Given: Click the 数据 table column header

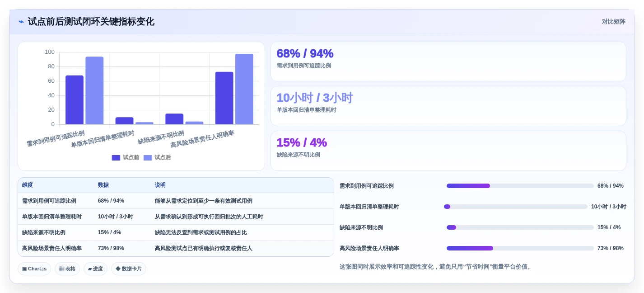Looking at the screenshot, I should coord(103,185).
